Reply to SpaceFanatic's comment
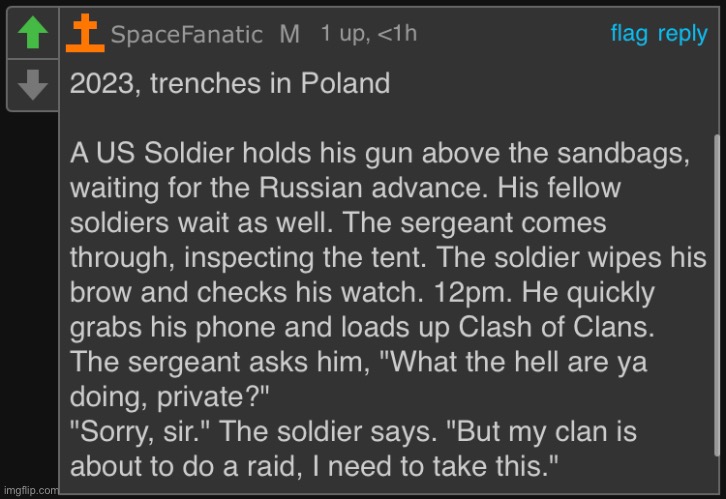This screenshot has height=499, width=726. coord(682,35)
